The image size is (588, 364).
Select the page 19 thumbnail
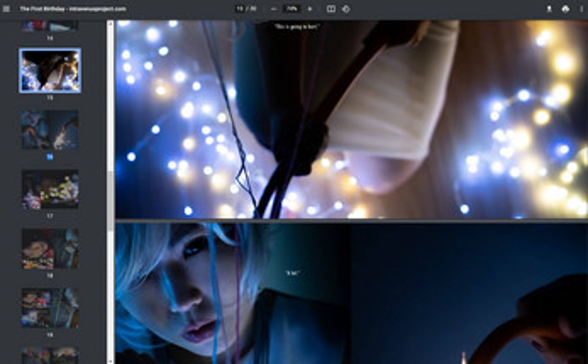pos(50,307)
